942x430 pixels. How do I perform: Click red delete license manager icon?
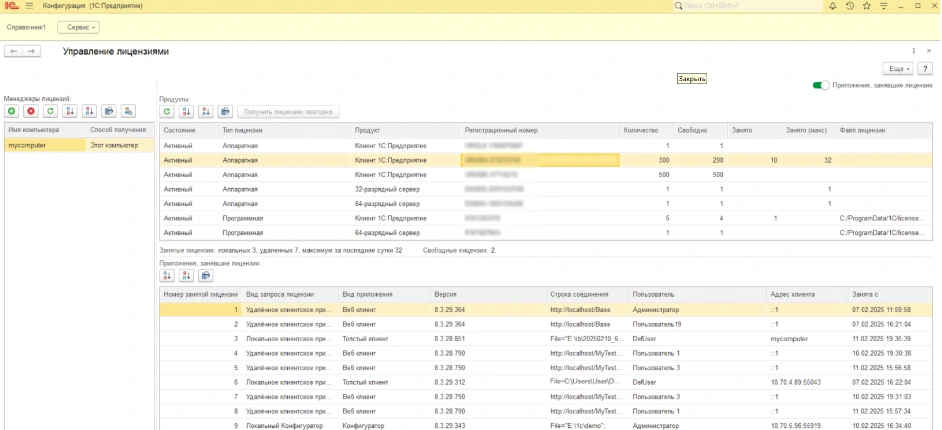pyautogui.click(x=31, y=111)
